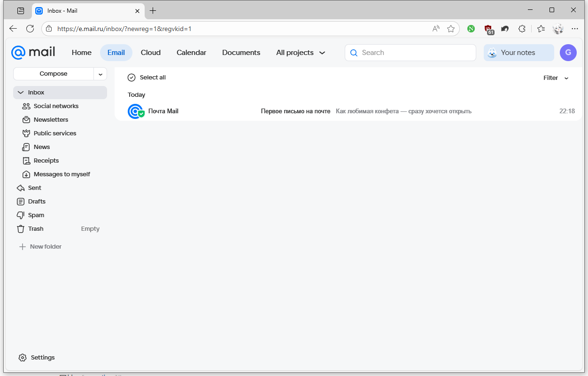Click the Settings gear icon
The height and width of the screenshot is (376, 588).
(x=23, y=358)
